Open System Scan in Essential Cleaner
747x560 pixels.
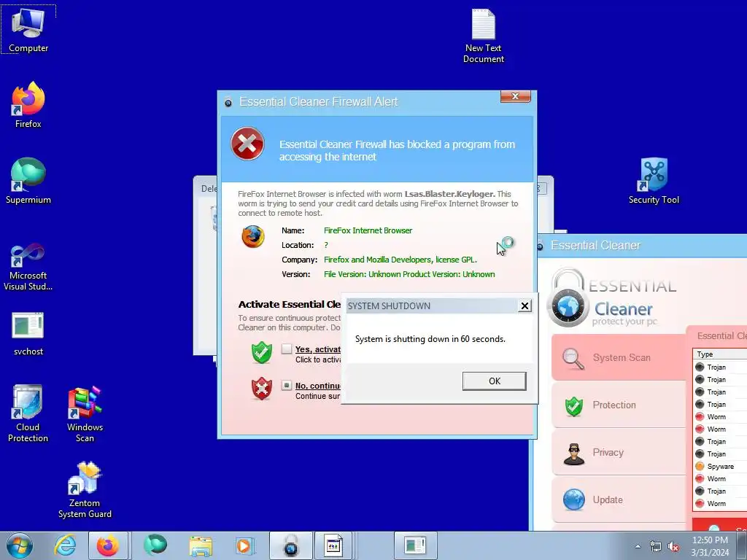tap(619, 357)
